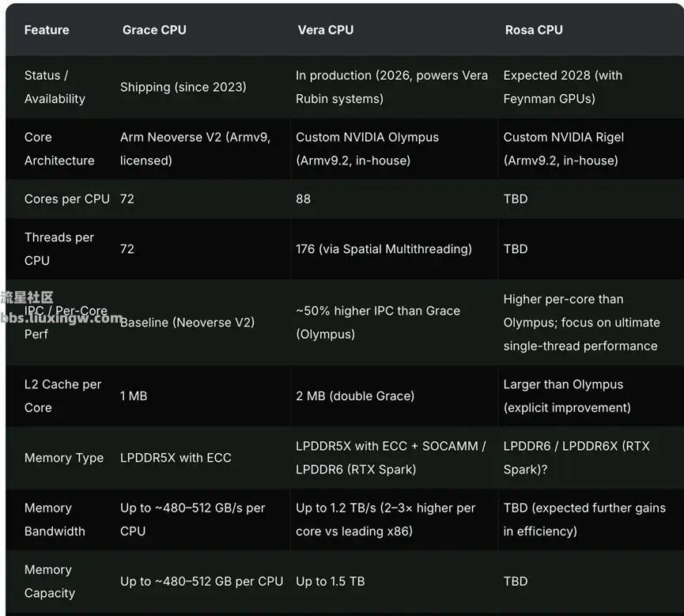This screenshot has height=616, width=684.
Task: Click 'Custom NVIDIA Rigel' cell
Action: tap(563, 149)
